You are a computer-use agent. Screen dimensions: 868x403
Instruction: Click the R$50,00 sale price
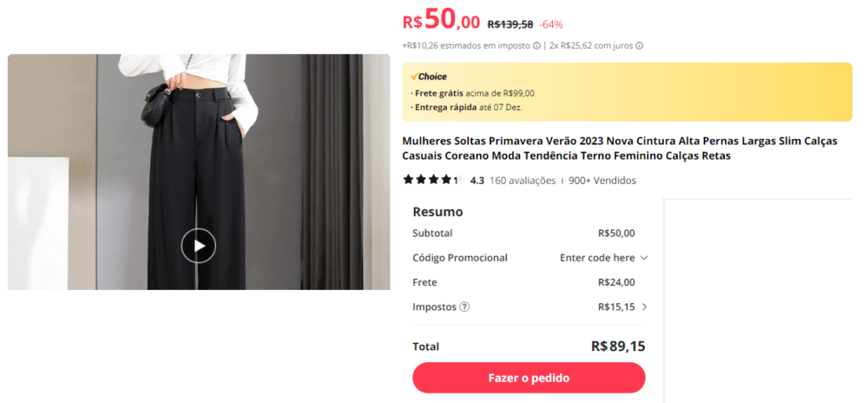(441, 21)
